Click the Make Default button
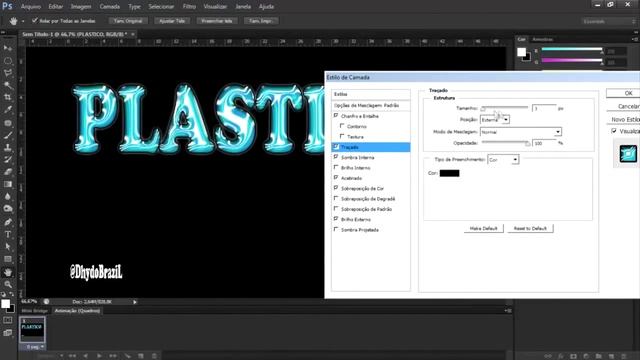The image size is (640, 360). click(484, 229)
